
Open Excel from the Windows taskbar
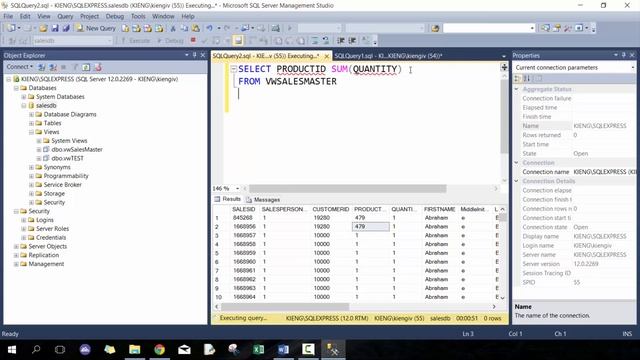pos(259,349)
